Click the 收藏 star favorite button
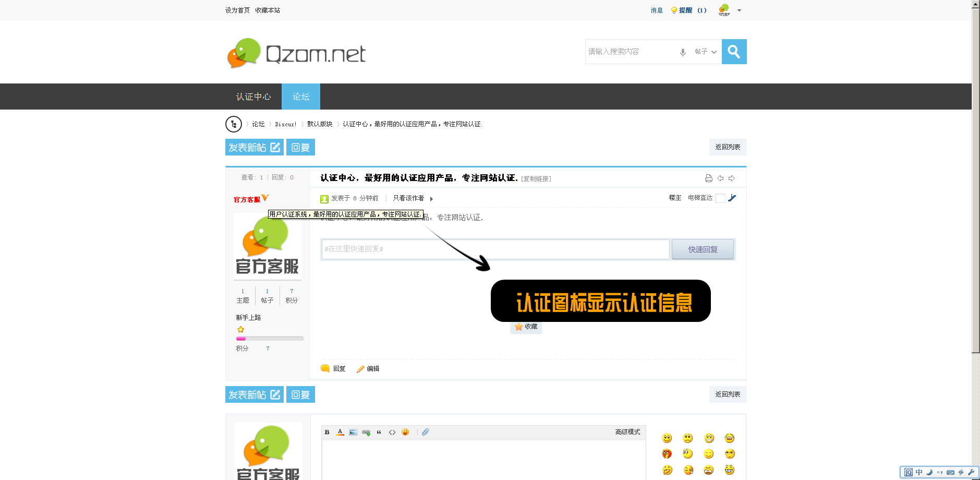 point(526,327)
